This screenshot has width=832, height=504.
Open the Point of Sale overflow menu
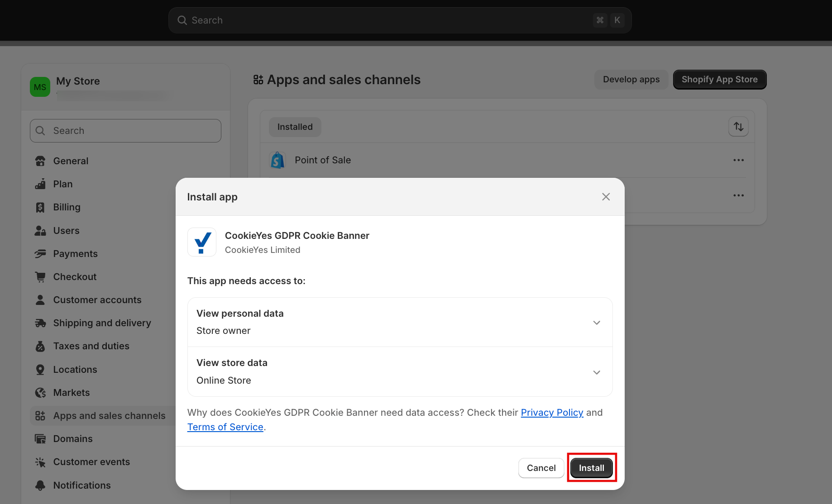738,160
